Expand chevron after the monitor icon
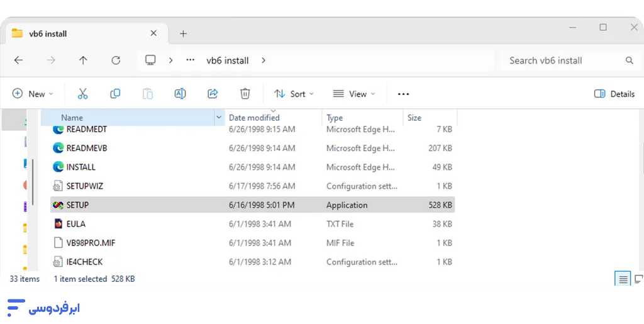Viewport: 644px width, 324px height. (x=171, y=60)
